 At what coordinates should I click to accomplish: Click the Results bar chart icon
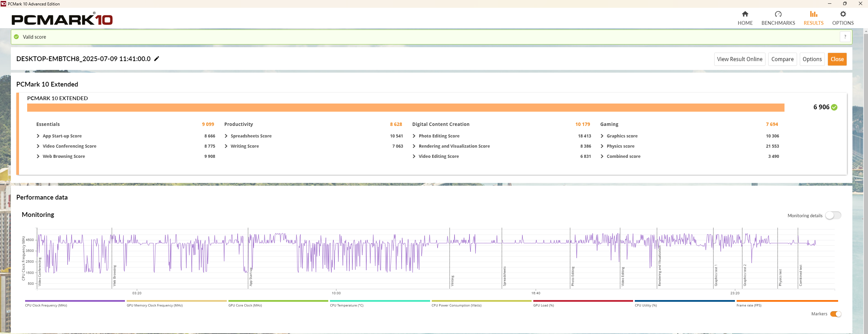813,14
